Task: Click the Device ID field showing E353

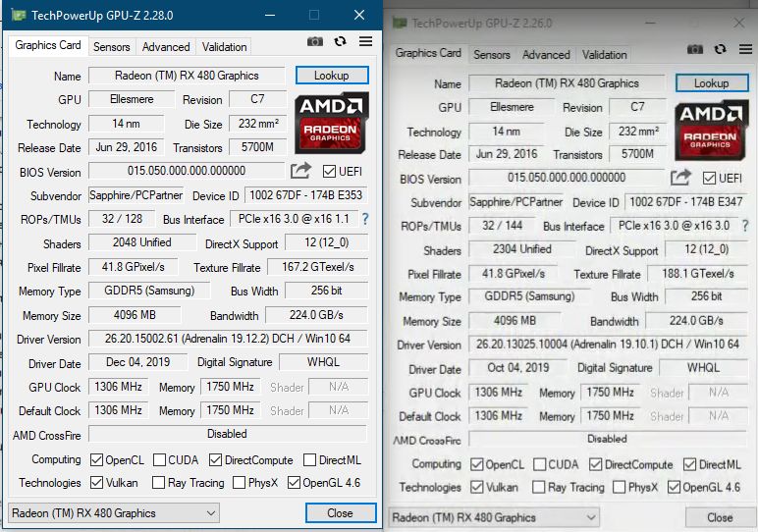Action: [x=305, y=195]
